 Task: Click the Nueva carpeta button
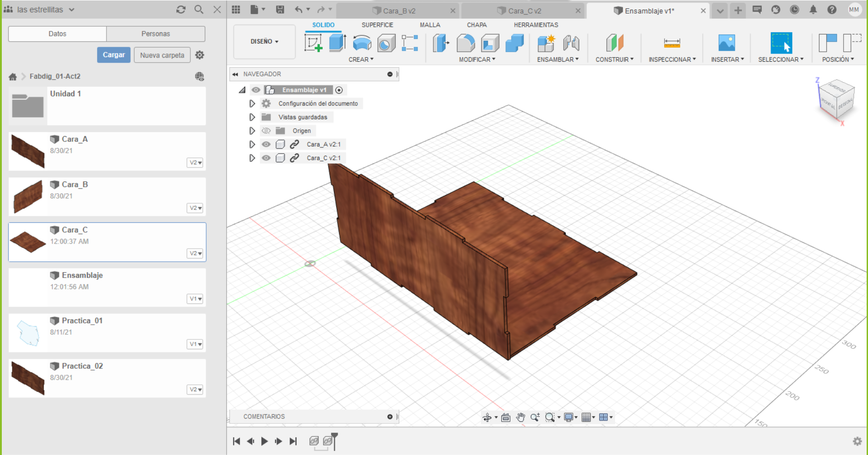162,55
